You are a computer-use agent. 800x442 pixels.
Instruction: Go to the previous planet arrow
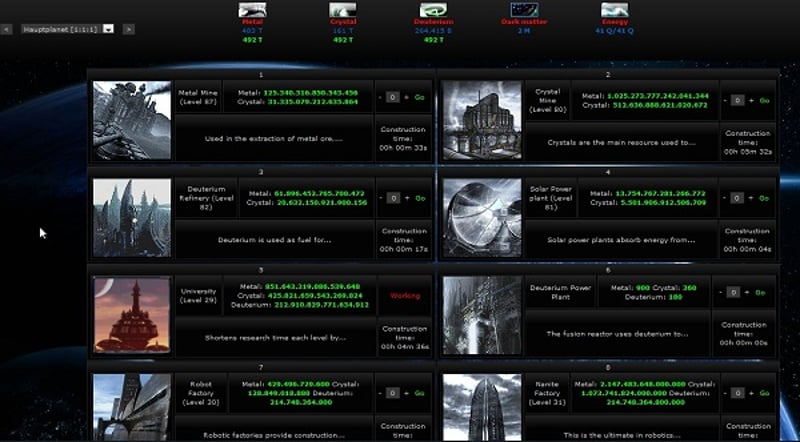point(6,29)
